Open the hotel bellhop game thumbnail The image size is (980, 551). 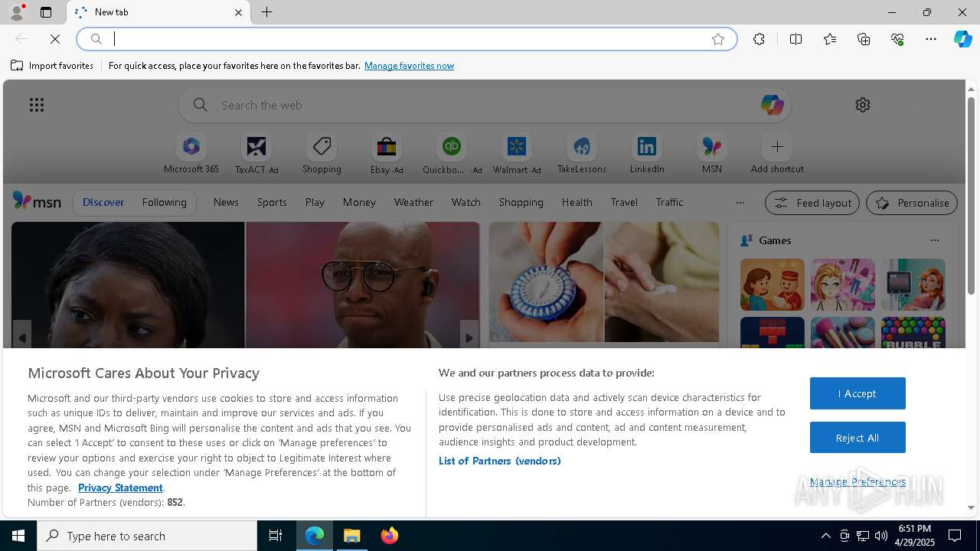773,285
